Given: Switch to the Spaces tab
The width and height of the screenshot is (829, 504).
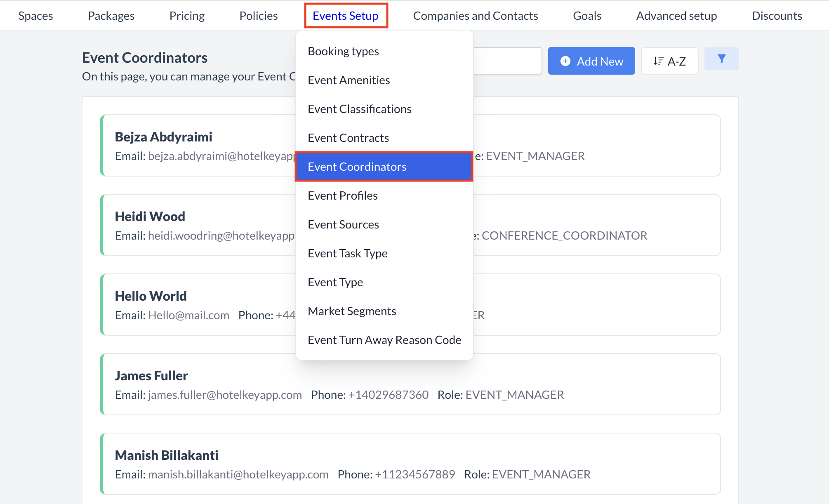Looking at the screenshot, I should click(35, 16).
